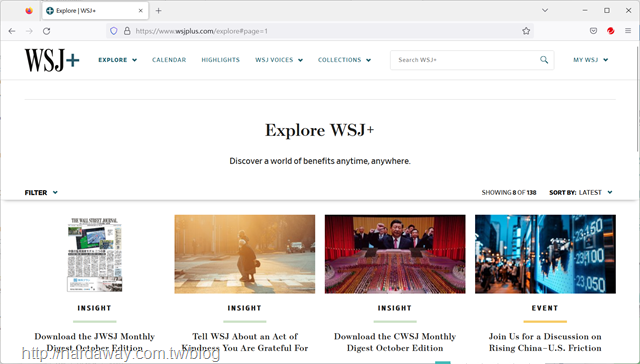Open tracking protection shield icon
The image size is (640, 364).
(x=114, y=31)
